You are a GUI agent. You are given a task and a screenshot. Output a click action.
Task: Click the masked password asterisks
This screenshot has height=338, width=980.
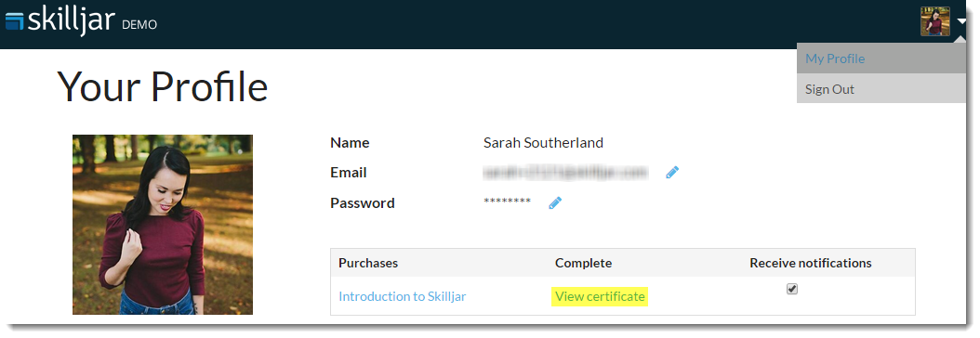pos(507,201)
